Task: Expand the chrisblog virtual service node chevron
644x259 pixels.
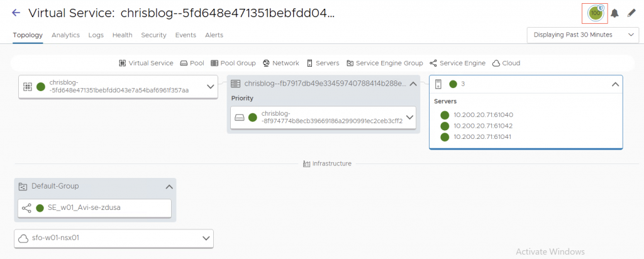Action: point(211,87)
